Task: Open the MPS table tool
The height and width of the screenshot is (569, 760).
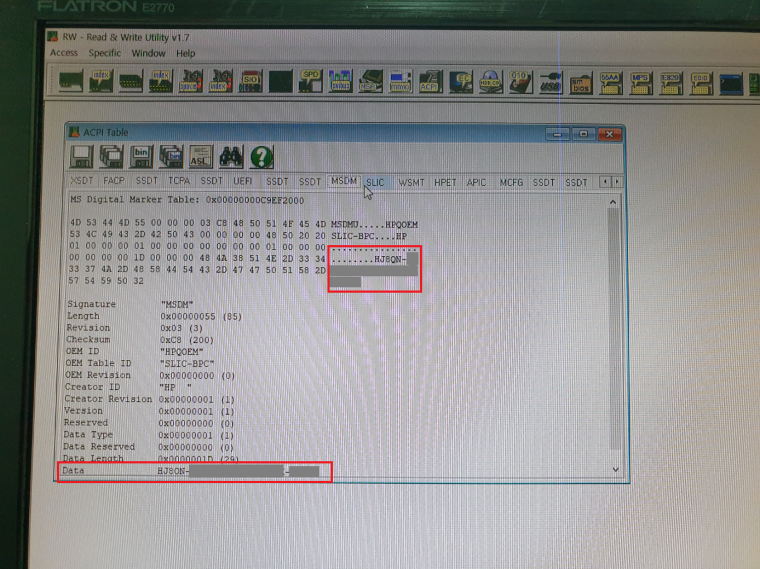Action: [x=641, y=83]
